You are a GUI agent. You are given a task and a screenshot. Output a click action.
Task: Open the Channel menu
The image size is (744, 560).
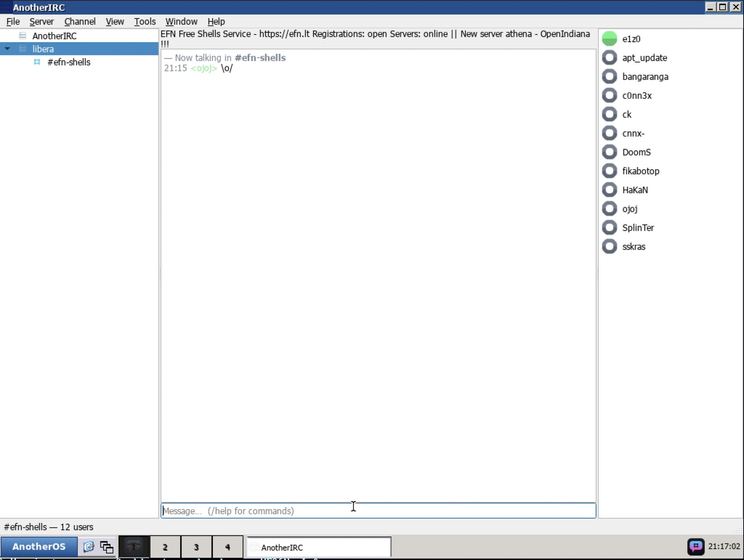point(80,22)
